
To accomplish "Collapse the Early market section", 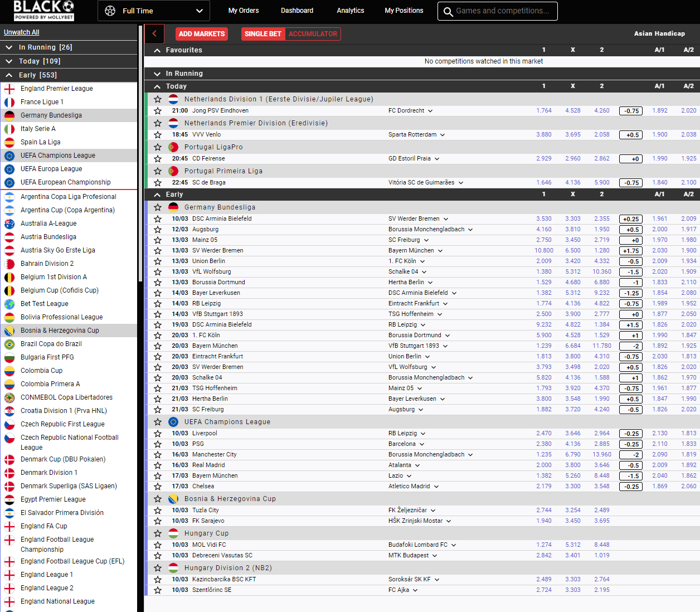I will tap(158, 195).
